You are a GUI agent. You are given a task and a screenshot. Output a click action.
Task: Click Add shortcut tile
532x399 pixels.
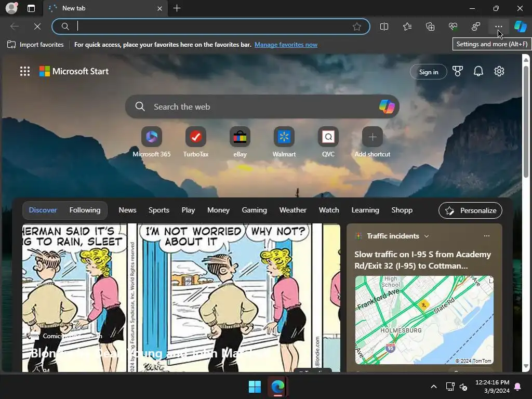(372, 142)
